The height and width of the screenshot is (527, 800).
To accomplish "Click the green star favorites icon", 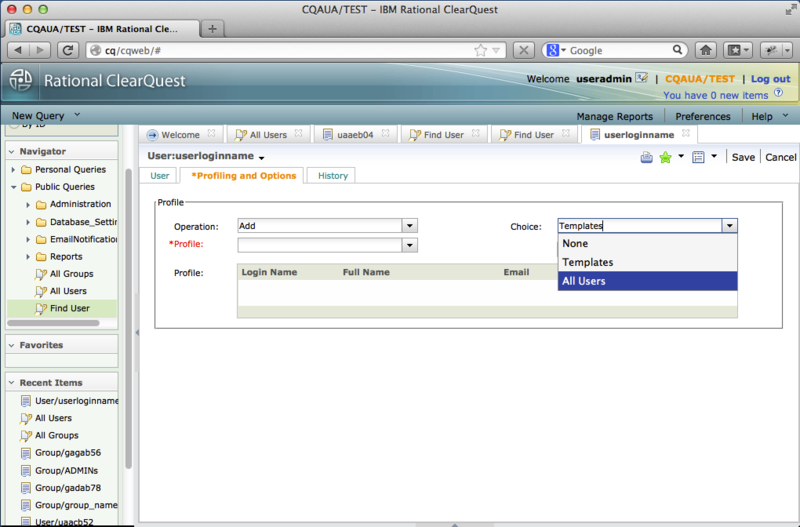I will [665, 157].
